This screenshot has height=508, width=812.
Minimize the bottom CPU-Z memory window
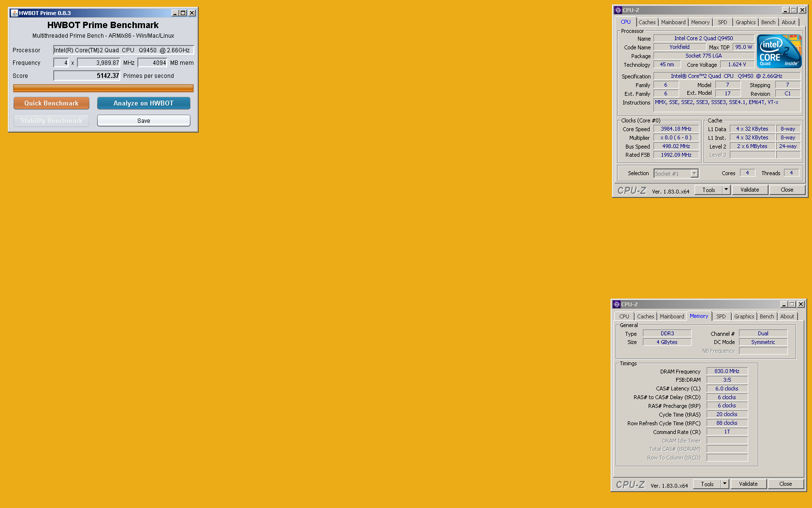784,304
